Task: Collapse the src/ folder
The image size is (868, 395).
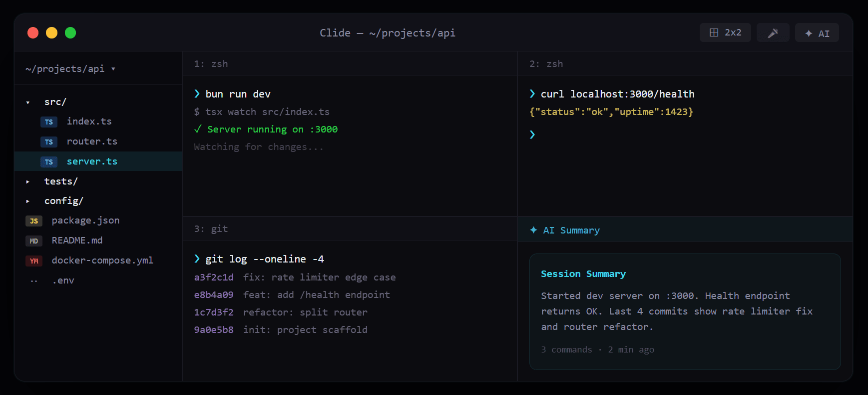Action: (x=28, y=102)
